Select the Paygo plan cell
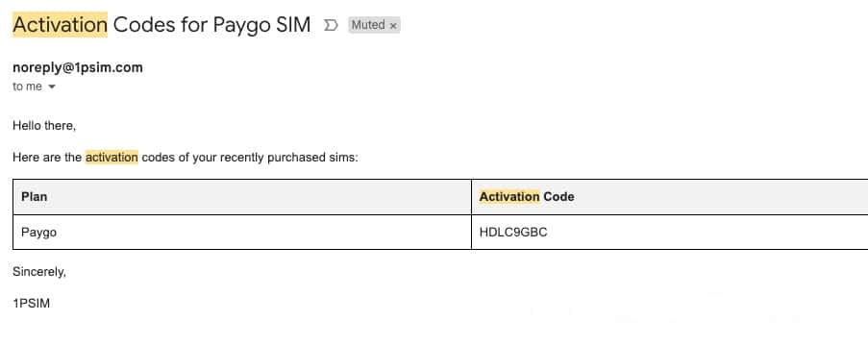 click(242, 232)
